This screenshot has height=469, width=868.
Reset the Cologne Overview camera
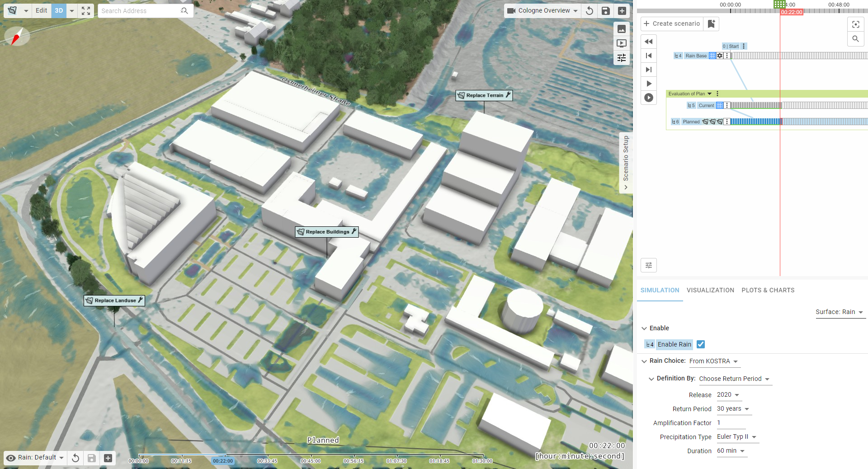pos(590,11)
